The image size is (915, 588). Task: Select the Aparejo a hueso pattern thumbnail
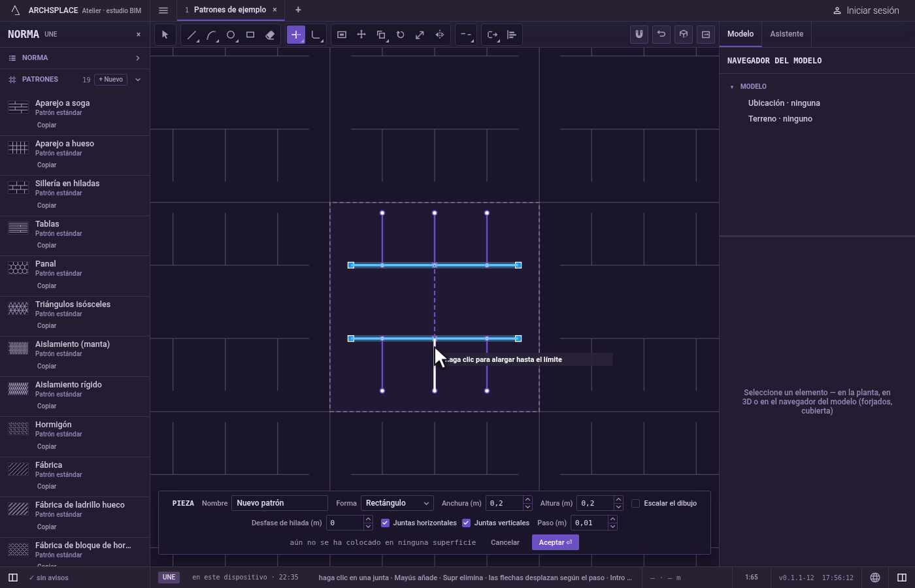coord(18,148)
